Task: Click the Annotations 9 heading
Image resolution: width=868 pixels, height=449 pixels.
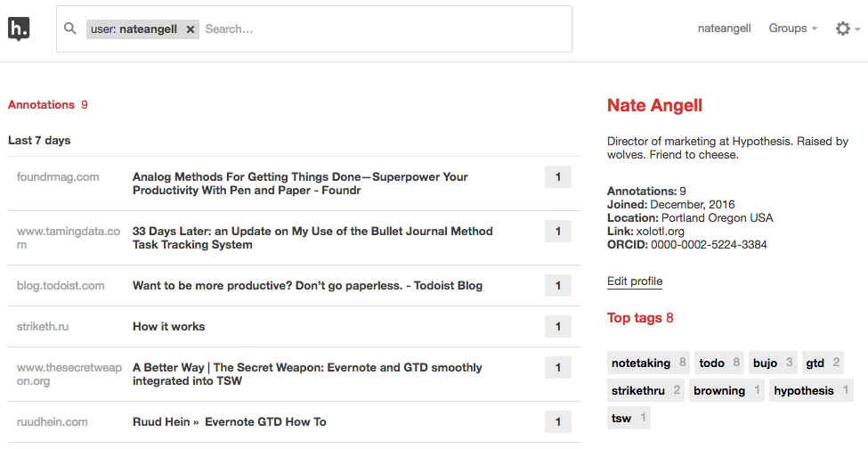Action: (x=47, y=104)
